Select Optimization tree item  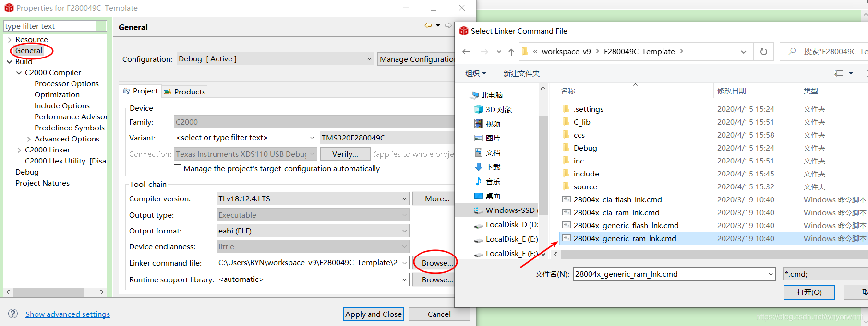[x=57, y=94]
